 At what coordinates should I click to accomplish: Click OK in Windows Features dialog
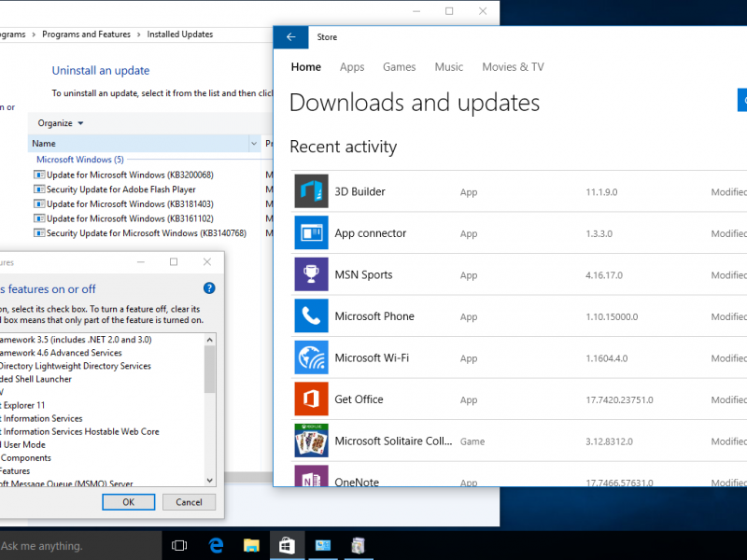coord(129,502)
